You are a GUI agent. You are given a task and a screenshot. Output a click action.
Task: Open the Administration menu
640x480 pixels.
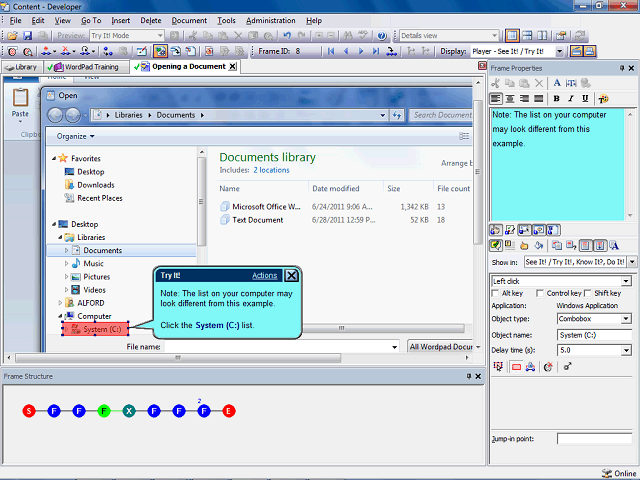(x=271, y=20)
